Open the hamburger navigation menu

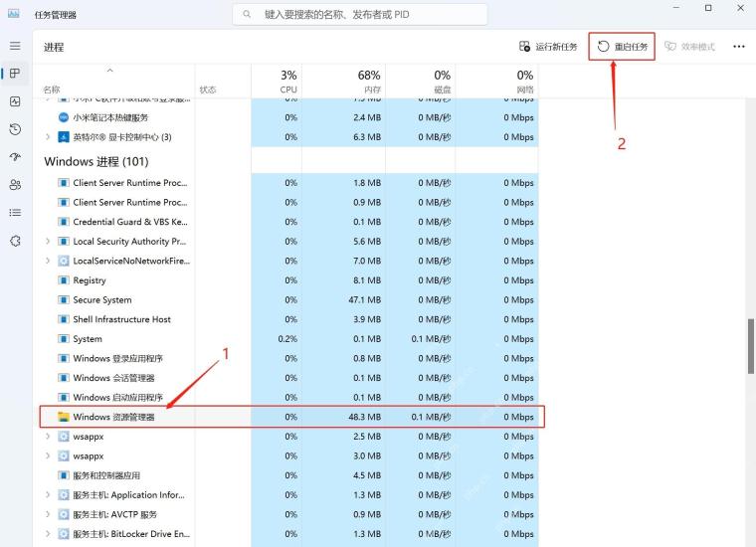[15, 46]
